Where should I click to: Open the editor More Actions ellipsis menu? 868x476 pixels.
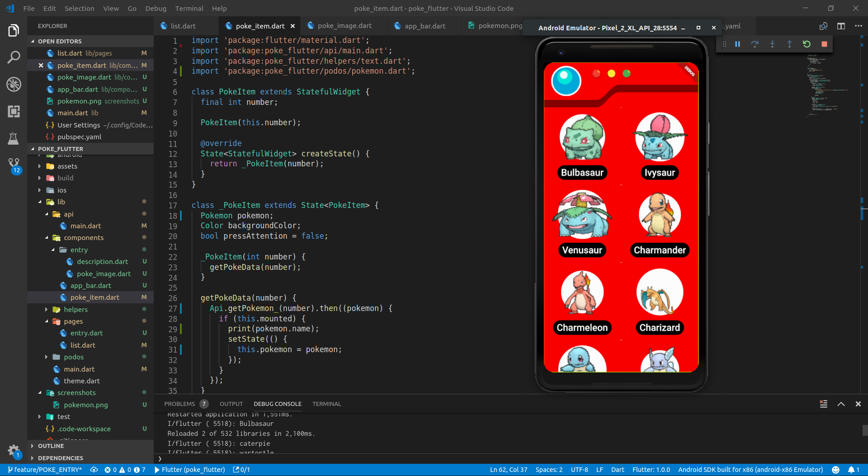coord(858,26)
